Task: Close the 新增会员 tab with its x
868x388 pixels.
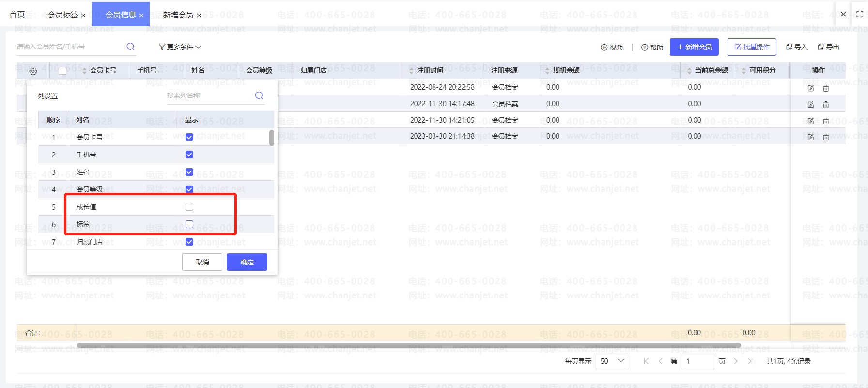Action: click(199, 16)
